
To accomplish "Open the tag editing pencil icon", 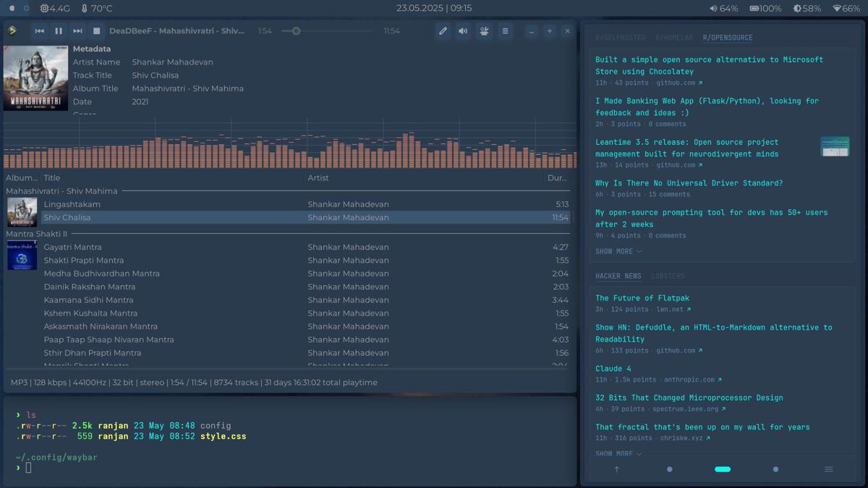I will 443,30.
